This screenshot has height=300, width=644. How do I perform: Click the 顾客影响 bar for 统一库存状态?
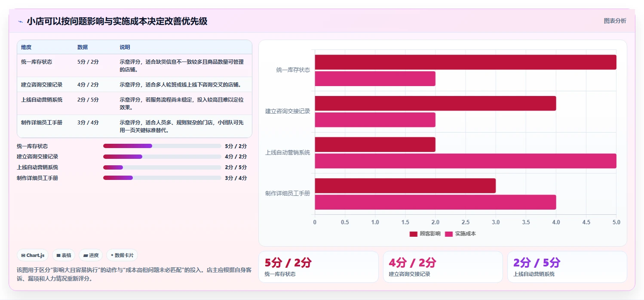[x=466, y=62]
